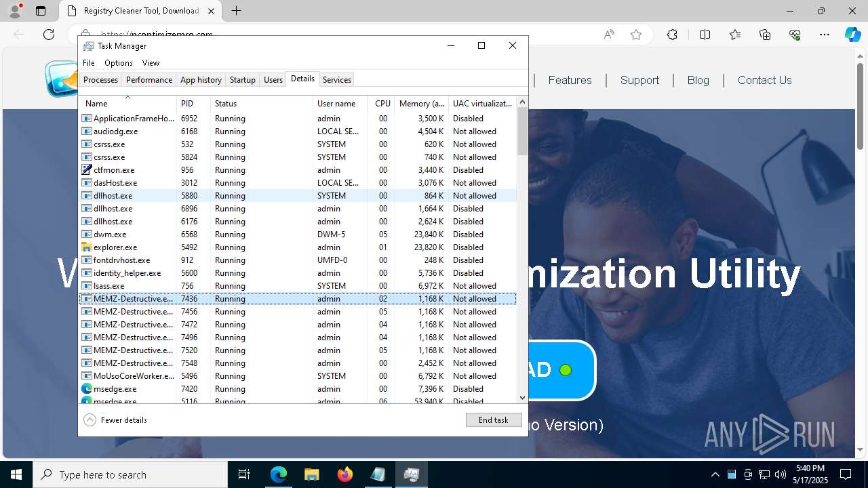868x488 pixels.
Task: Open Edge Collections icon
Action: [x=765, y=35]
